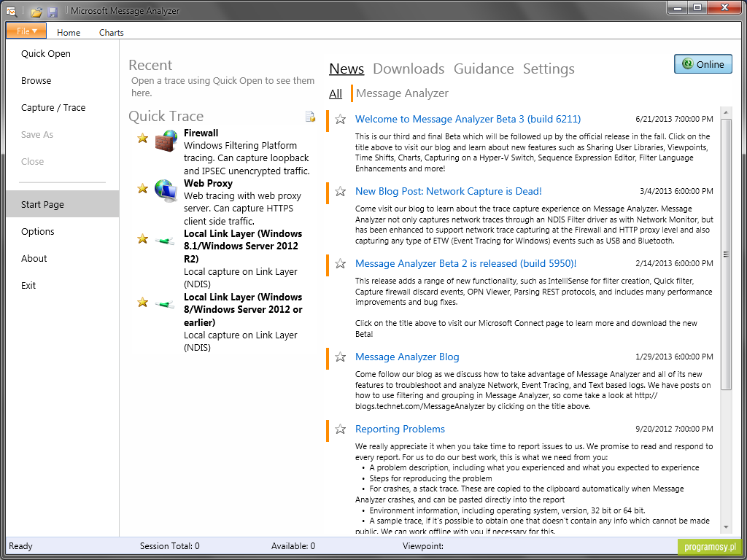Show All news items filter
The width and height of the screenshot is (747, 560).
coord(336,93)
